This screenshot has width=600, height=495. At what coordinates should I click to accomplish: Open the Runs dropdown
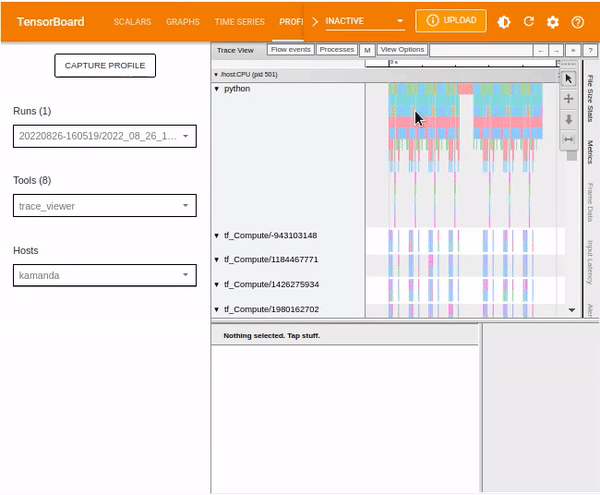(x=105, y=136)
